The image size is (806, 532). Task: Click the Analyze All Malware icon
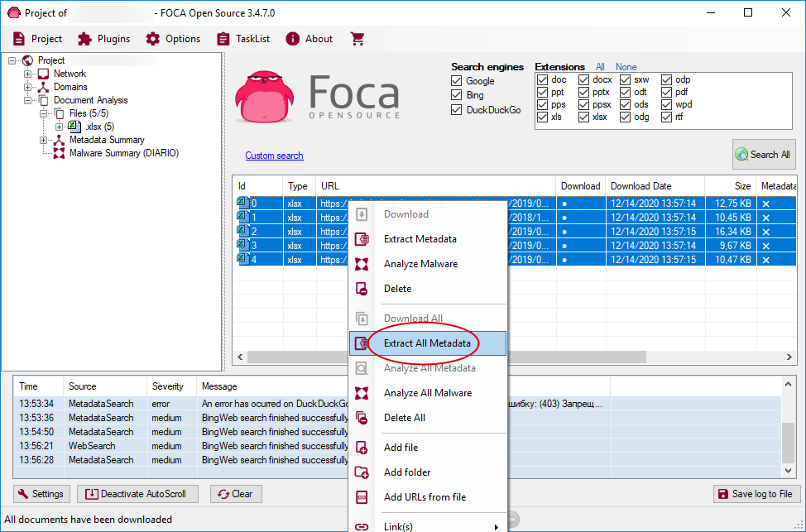coord(362,393)
